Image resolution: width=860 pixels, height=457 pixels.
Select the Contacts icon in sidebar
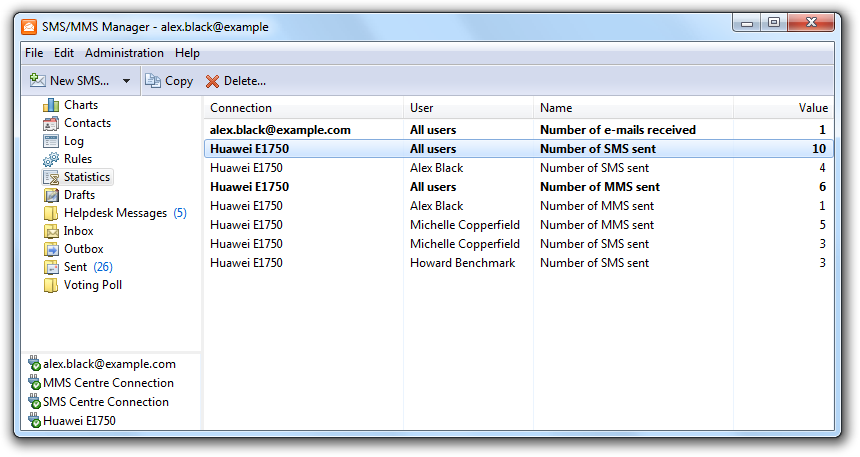[x=51, y=123]
